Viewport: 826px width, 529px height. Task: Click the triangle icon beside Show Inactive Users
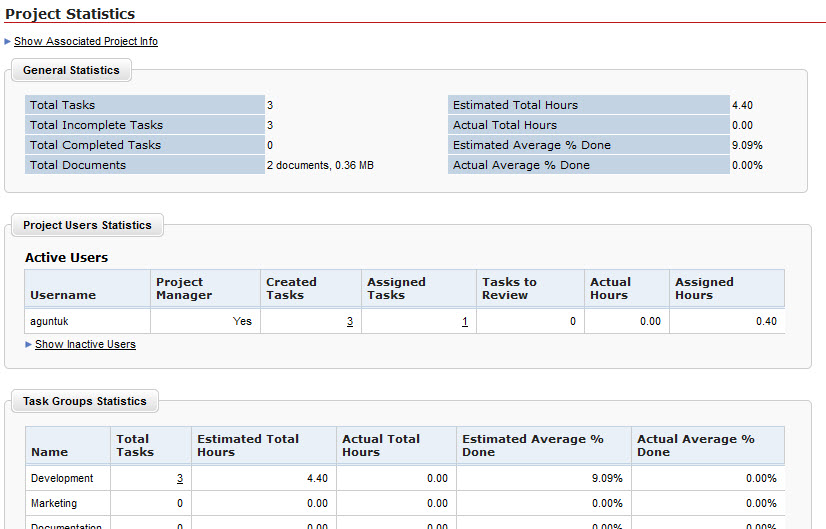pos(29,344)
